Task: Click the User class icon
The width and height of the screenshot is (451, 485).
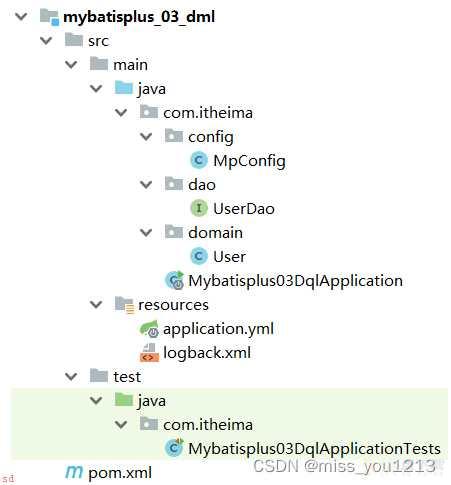Action: [199, 256]
